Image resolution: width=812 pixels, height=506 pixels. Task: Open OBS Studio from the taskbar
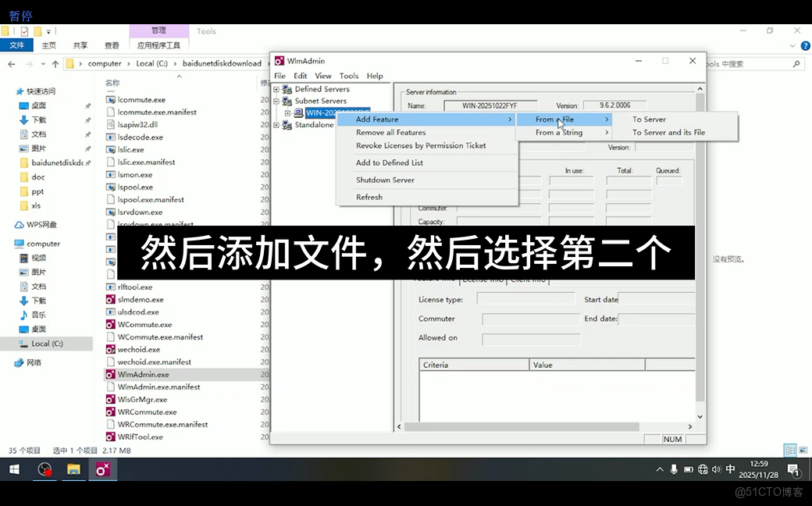(x=45, y=469)
